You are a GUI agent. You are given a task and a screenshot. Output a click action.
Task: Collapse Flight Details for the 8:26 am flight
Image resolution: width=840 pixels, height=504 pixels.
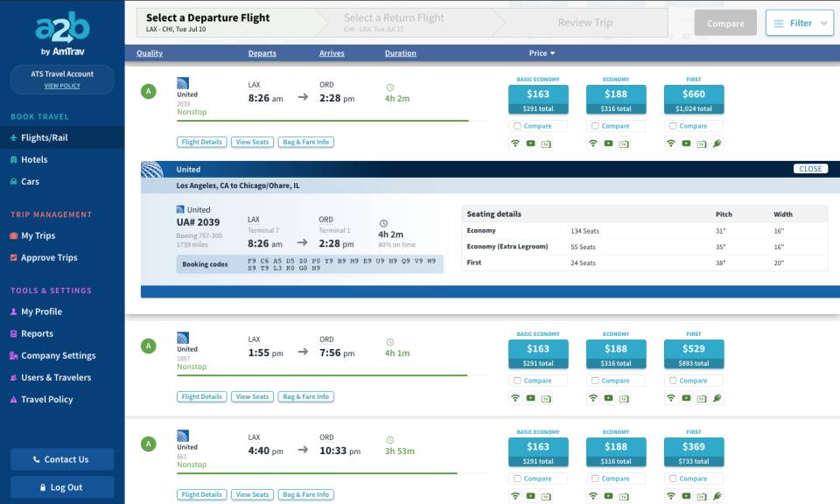[x=201, y=142]
